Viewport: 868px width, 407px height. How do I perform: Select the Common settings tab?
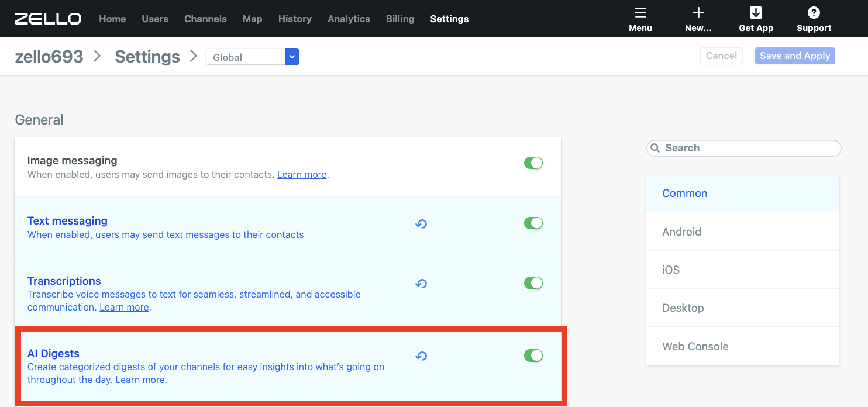click(743, 194)
